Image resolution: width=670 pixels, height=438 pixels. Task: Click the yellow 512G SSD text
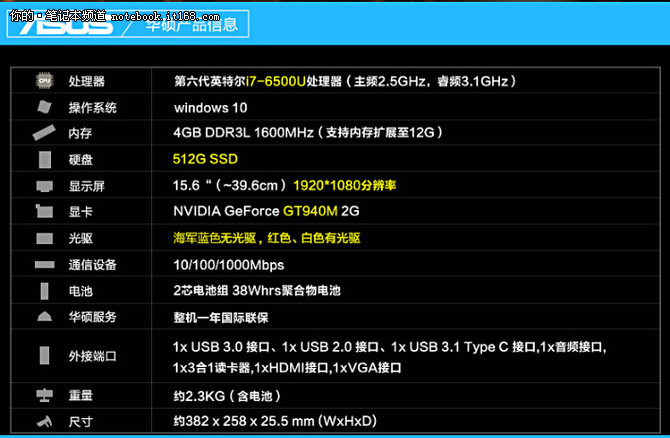205,159
